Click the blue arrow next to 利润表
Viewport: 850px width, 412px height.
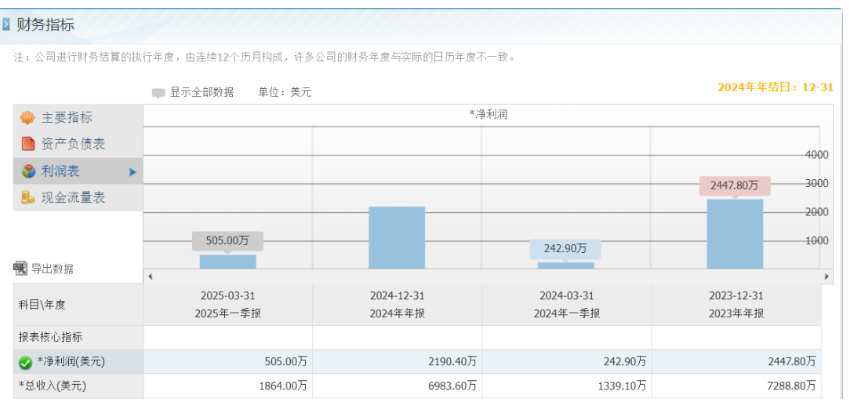[132, 172]
